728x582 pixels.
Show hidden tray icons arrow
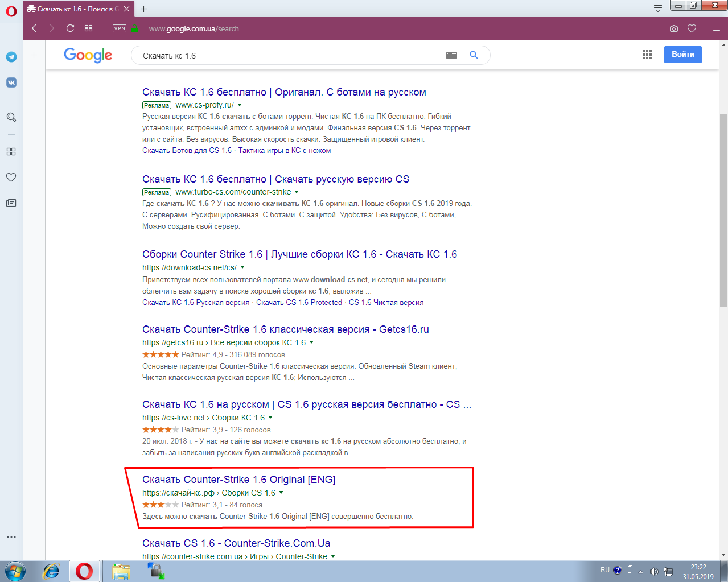click(641, 571)
